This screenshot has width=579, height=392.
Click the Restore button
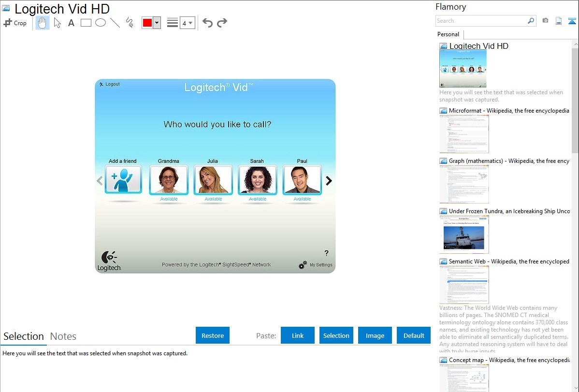pyautogui.click(x=213, y=335)
